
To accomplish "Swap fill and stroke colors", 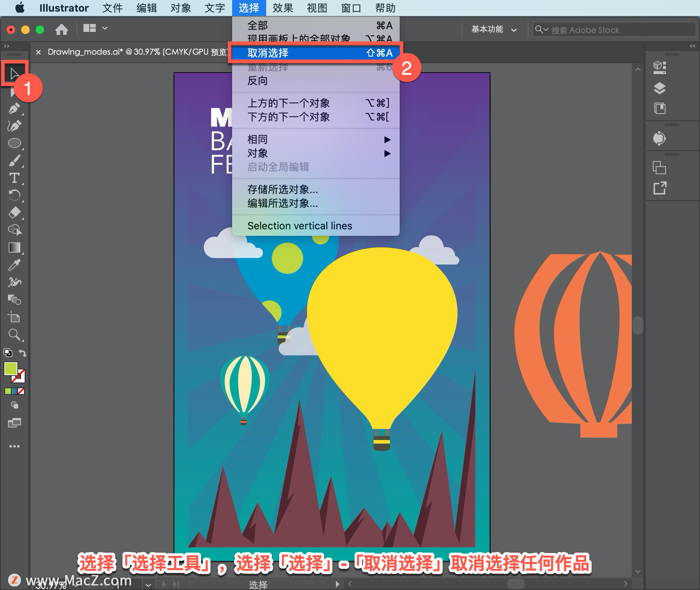I will (x=23, y=353).
